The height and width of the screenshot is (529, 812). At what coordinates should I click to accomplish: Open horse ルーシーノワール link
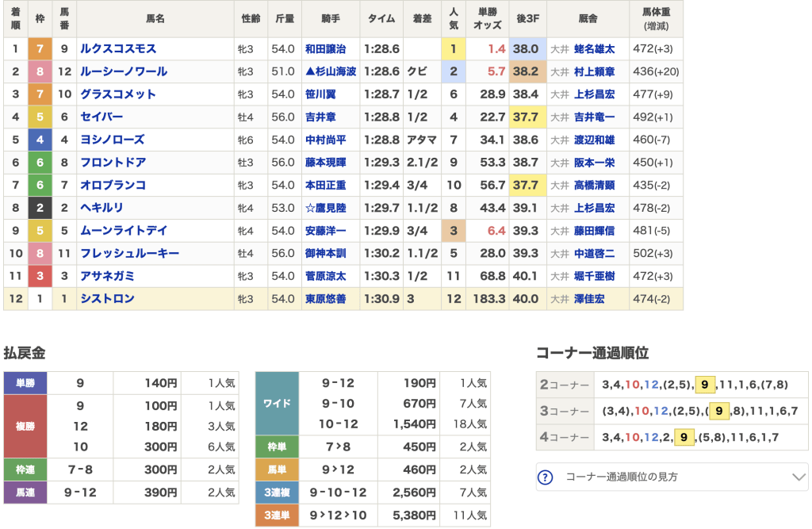124,71
